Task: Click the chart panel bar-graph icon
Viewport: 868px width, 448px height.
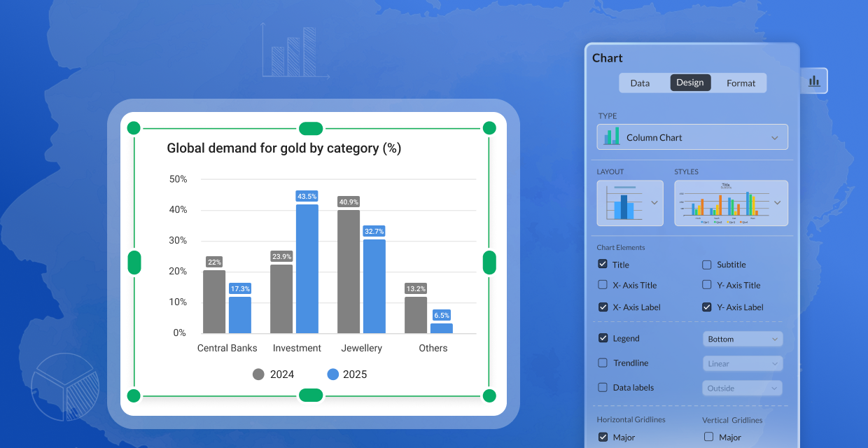Action: point(814,81)
